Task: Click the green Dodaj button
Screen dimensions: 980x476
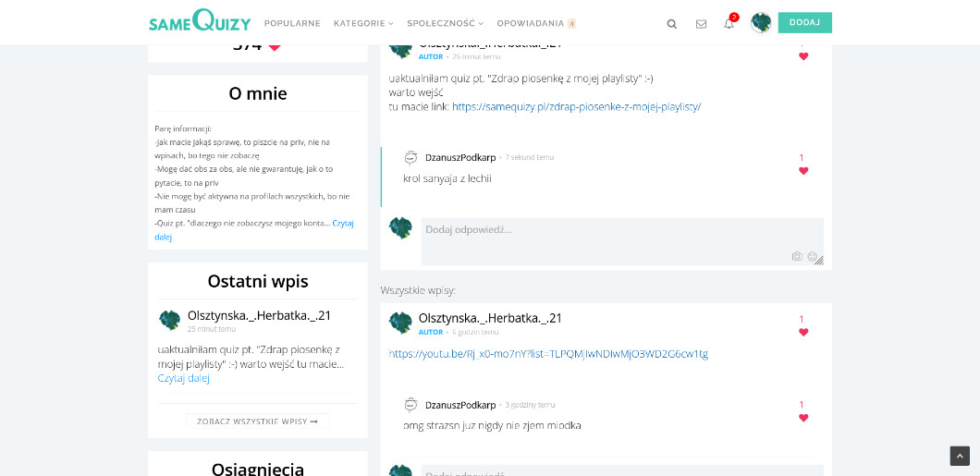Action: click(x=804, y=22)
